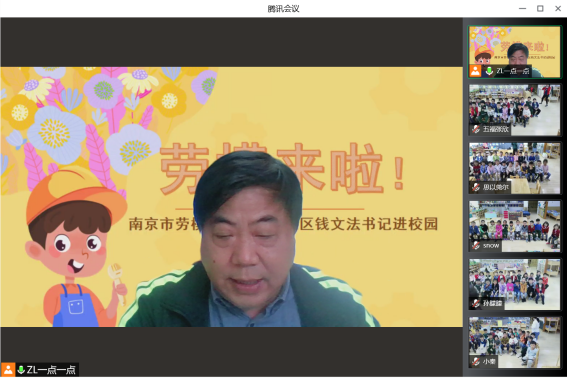Screen dimensions: 567x378
Task: Click the muted mic icon on the bottom-most participant thumbnail
Action: tap(476, 361)
